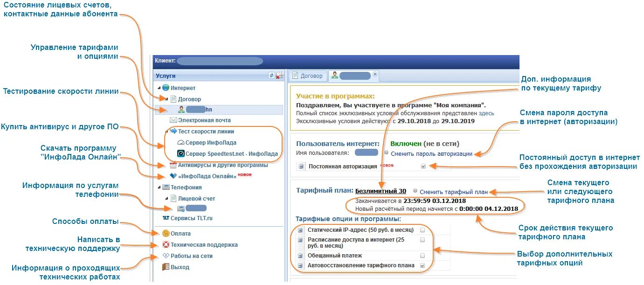Click the speedometer icon of Сервер ИнфоЛада
Viewport: 644px width, 285px height.
pyautogui.click(x=181, y=143)
